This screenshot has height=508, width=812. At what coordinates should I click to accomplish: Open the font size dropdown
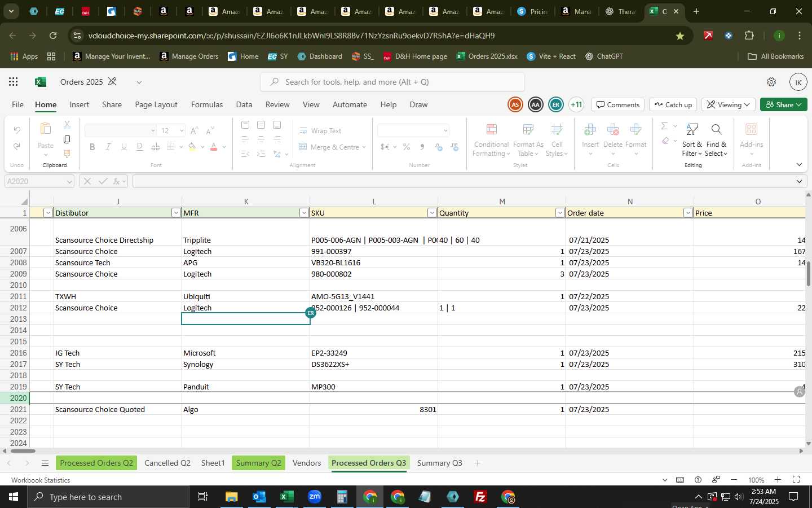182,130
